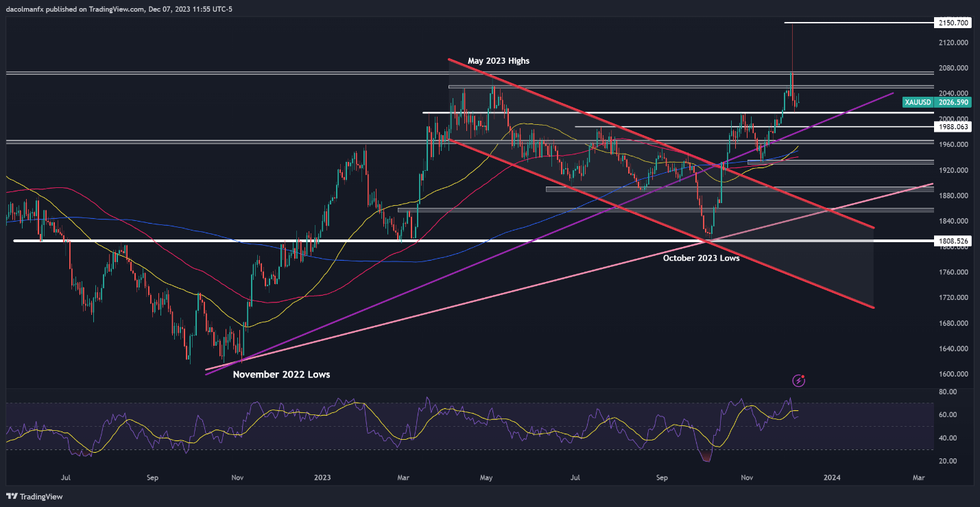Image resolution: width=980 pixels, height=507 pixels.
Task: Click the 2120.000 price axis label
Action: 953,43
